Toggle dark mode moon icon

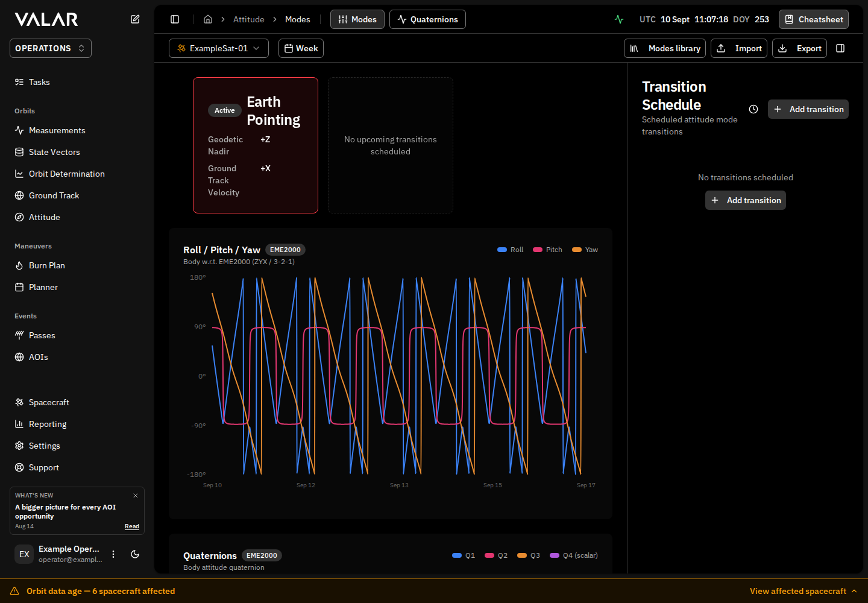point(135,554)
